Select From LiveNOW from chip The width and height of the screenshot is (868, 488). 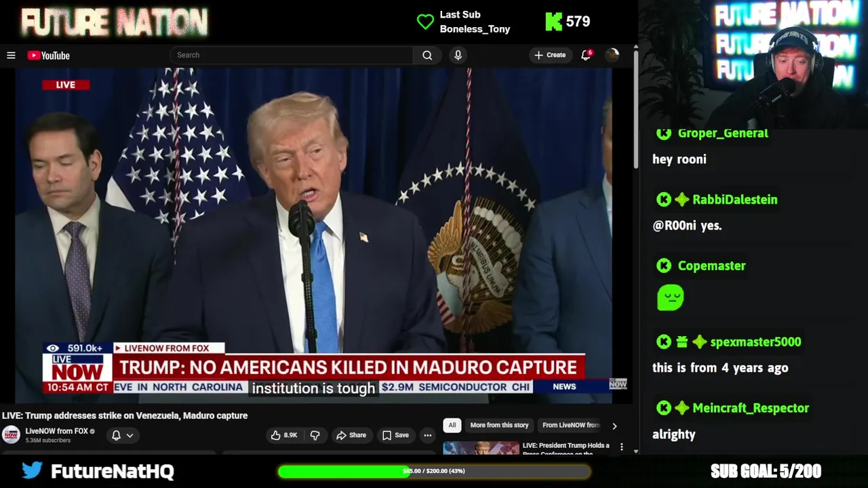tap(571, 425)
